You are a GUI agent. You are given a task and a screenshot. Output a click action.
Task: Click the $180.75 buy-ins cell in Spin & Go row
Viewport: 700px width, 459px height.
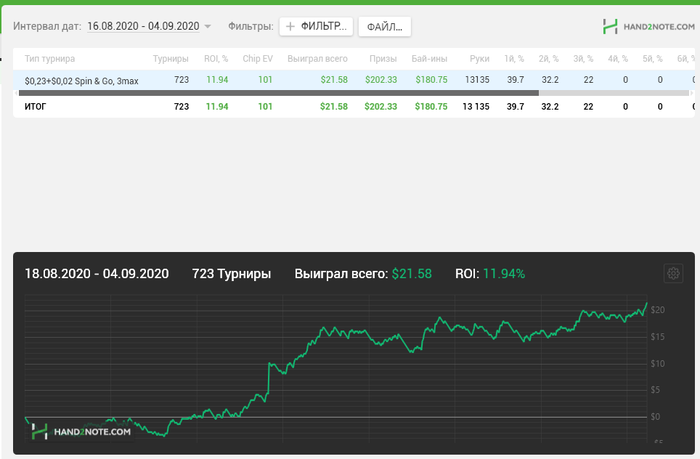pyautogui.click(x=431, y=80)
